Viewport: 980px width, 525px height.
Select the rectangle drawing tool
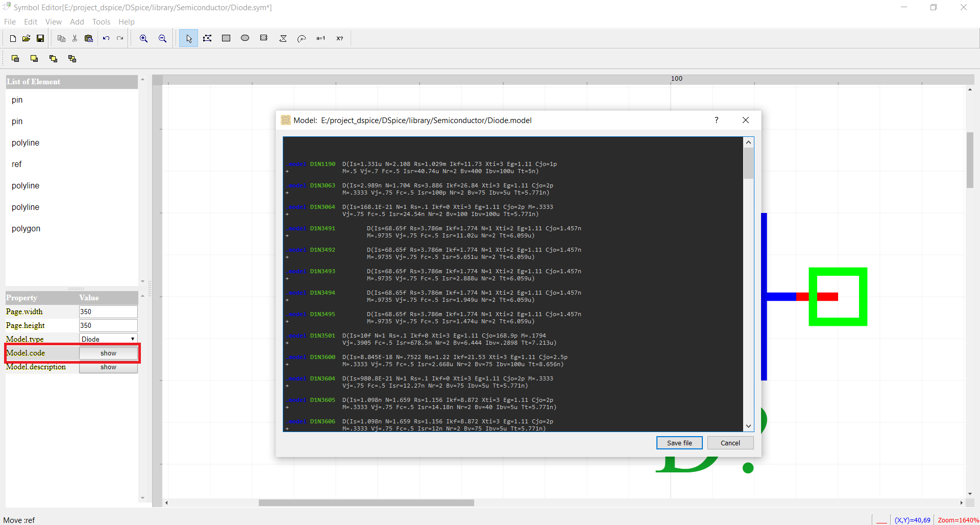click(x=226, y=38)
